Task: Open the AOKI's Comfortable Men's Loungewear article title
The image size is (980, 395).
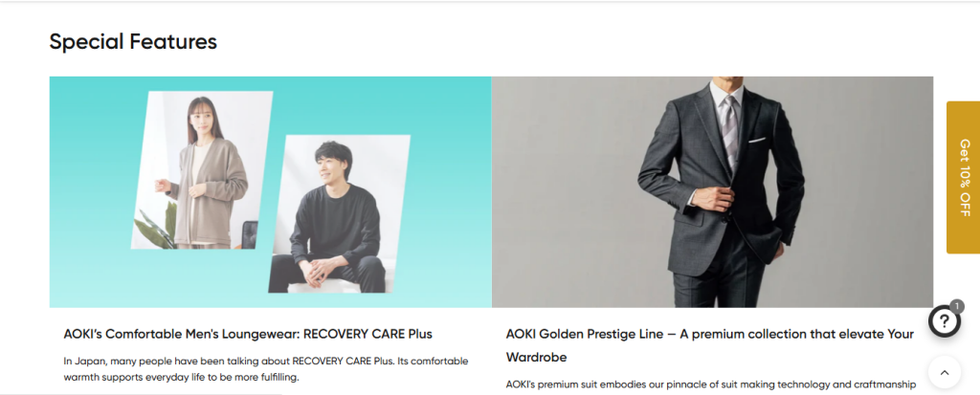Action: [248, 334]
